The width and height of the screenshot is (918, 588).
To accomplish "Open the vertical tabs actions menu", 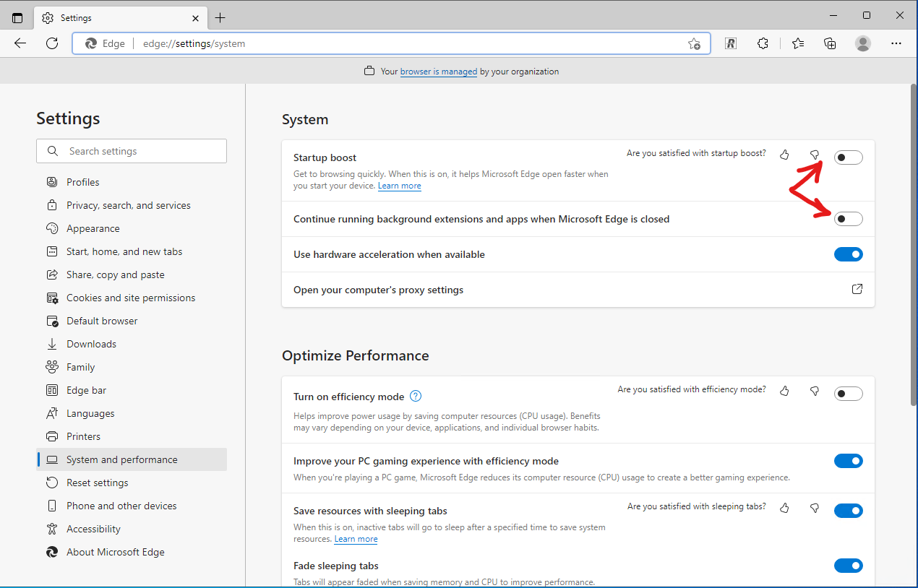I will (17, 17).
